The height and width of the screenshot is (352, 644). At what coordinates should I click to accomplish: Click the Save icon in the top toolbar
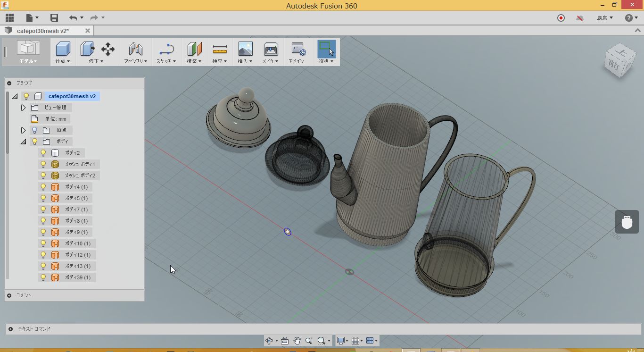pos(54,18)
